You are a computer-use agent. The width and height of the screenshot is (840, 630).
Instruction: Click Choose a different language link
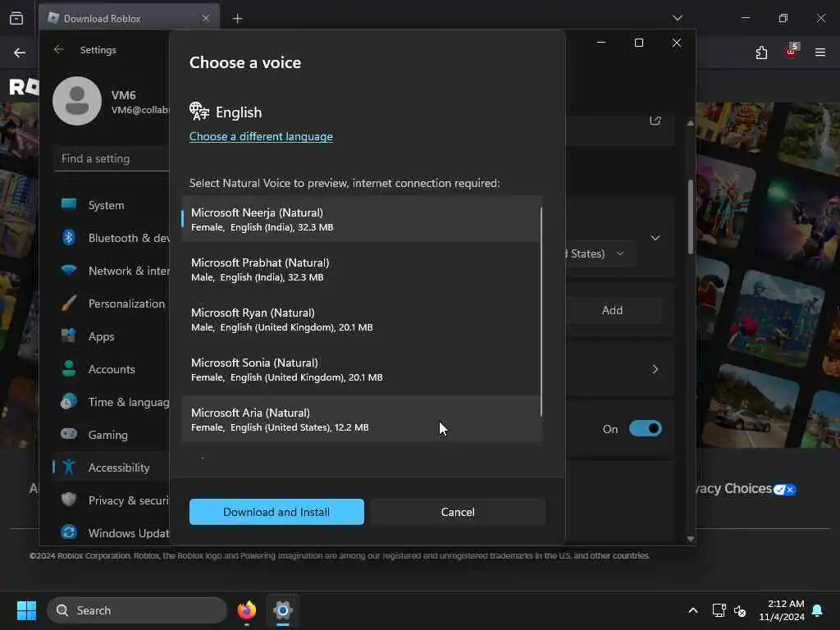pos(261,136)
